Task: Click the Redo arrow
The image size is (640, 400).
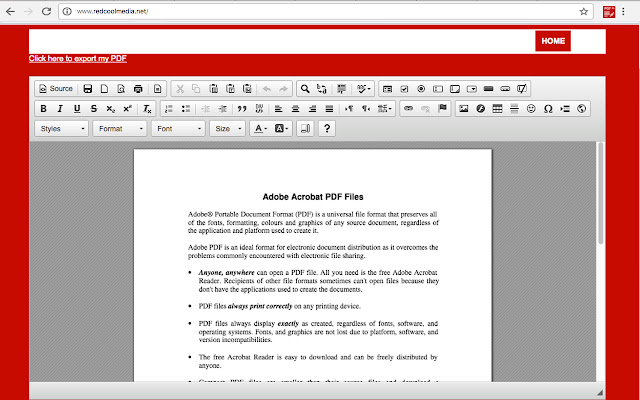Action: 283,89
